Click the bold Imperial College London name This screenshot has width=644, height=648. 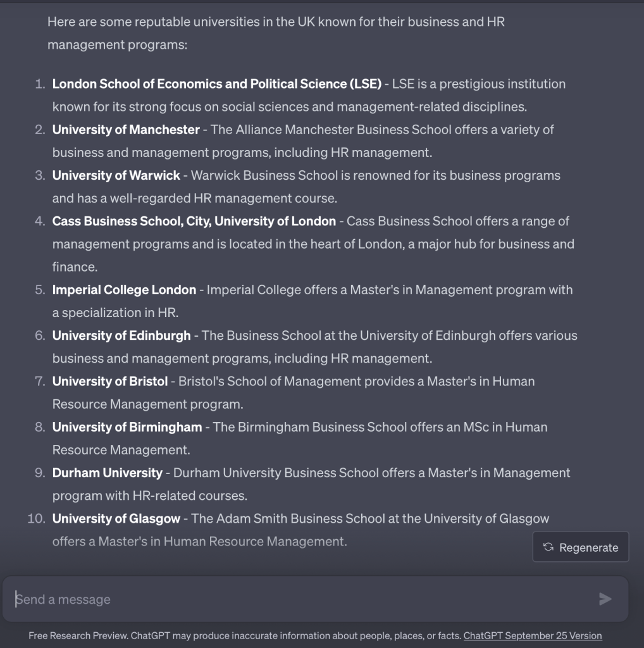(124, 290)
